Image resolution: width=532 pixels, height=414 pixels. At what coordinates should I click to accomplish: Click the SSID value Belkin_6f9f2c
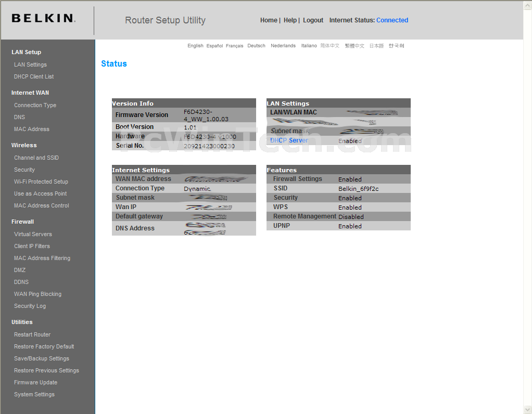(x=358, y=189)
